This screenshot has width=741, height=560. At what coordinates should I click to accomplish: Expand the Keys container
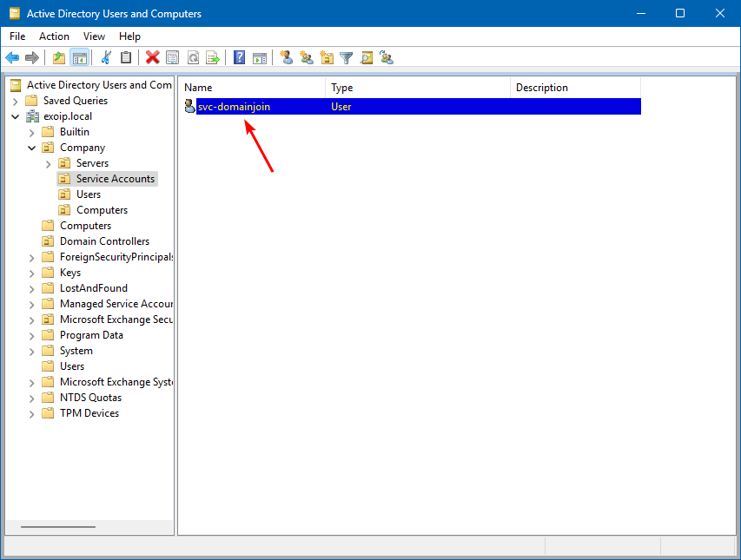(31, 273)
